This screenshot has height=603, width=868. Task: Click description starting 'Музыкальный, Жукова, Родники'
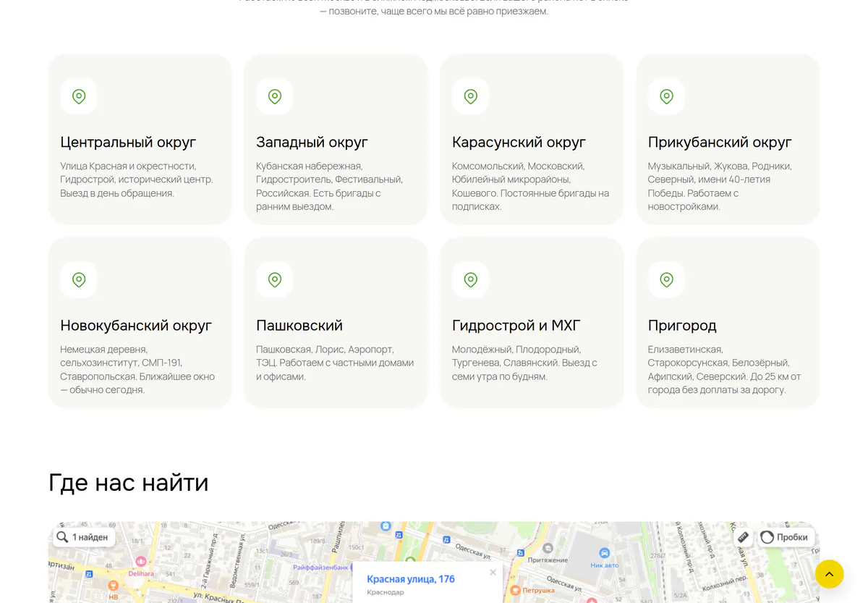(720, 186)
